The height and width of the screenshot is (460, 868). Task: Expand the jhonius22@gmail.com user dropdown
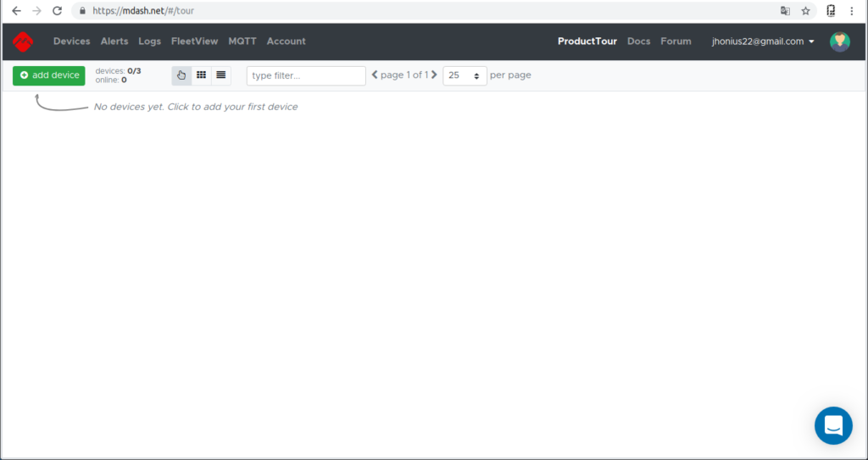coord(763,42)
